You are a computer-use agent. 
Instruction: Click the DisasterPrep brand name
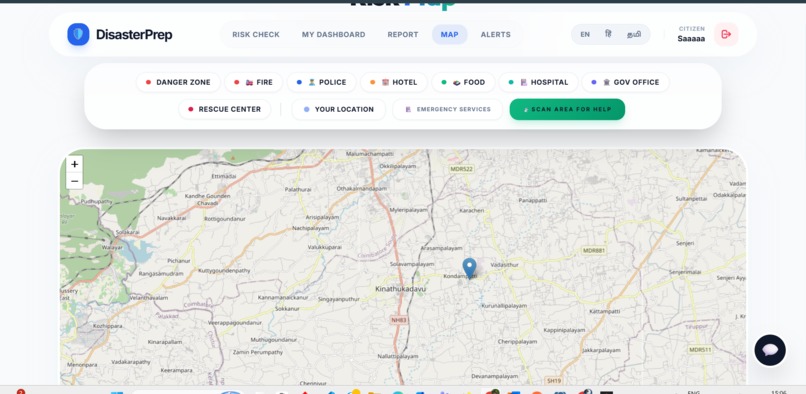pos(134,34)
